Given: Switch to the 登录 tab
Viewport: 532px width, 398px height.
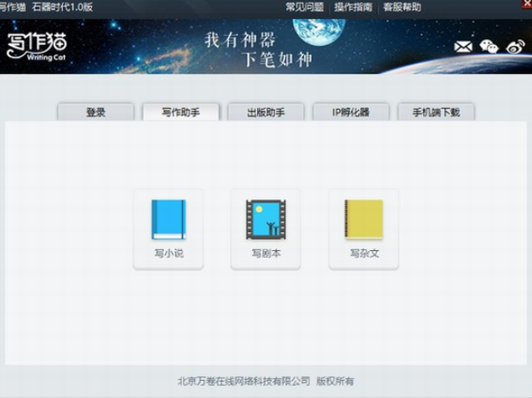Looking at the screenshot, I should click(x=95, y=112).
